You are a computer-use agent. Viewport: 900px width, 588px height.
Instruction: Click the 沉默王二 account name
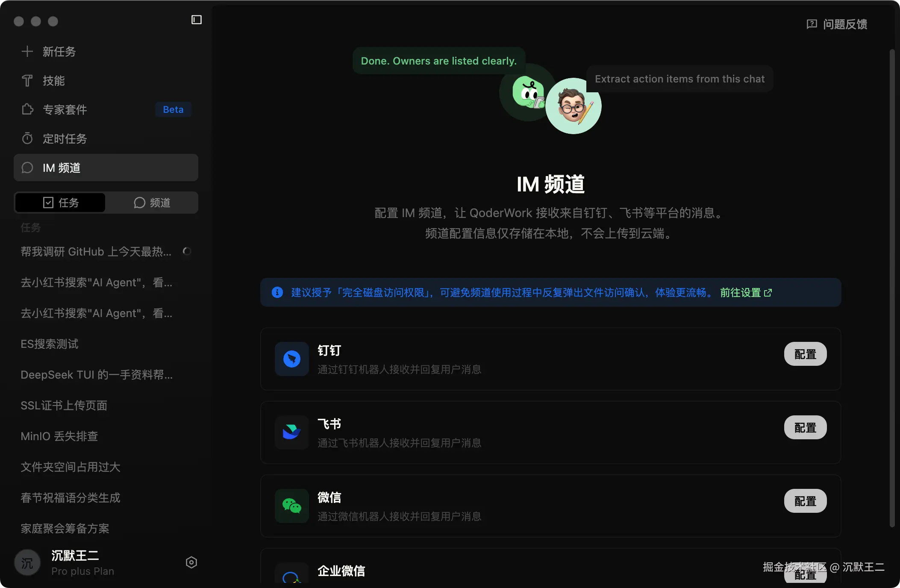[75, 556]
